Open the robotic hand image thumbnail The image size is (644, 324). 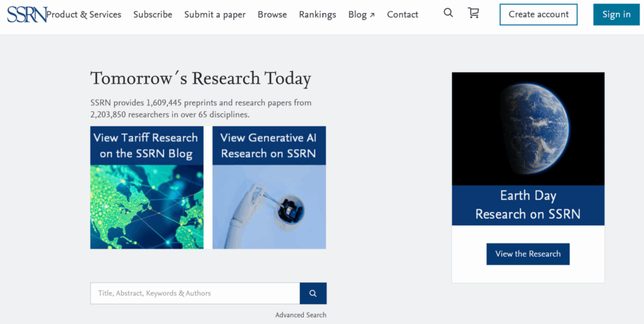pos(269,207)
